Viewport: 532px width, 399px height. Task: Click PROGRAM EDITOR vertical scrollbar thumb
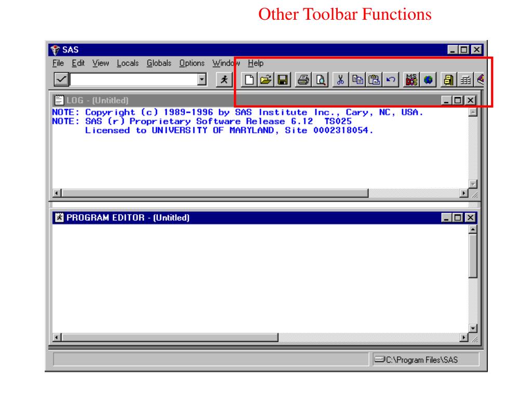473,256
